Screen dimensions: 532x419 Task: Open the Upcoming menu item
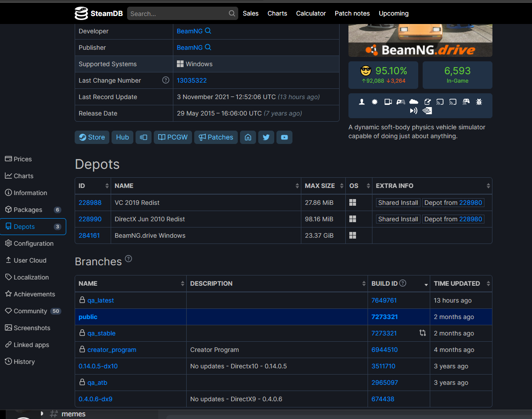pos(394,13)
